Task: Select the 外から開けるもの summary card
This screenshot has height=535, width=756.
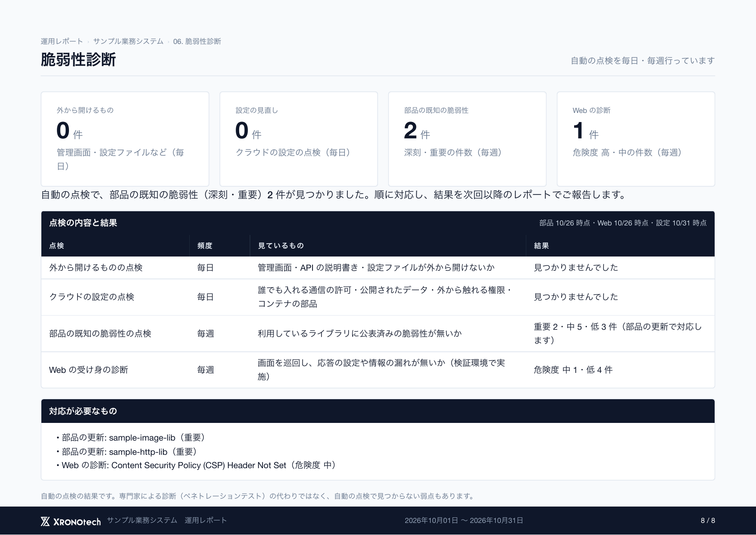Action: point(125,139)
